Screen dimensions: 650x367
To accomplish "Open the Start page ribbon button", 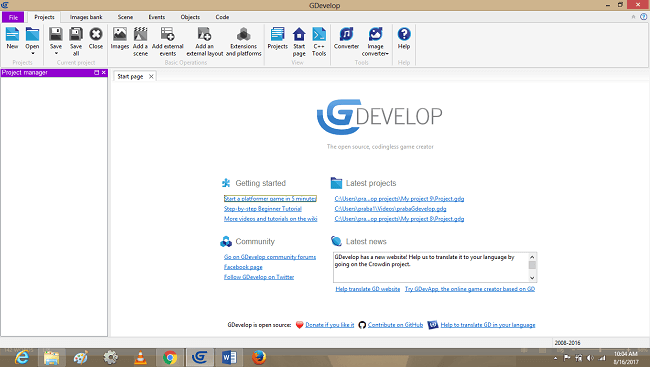I will click(299, 41).
